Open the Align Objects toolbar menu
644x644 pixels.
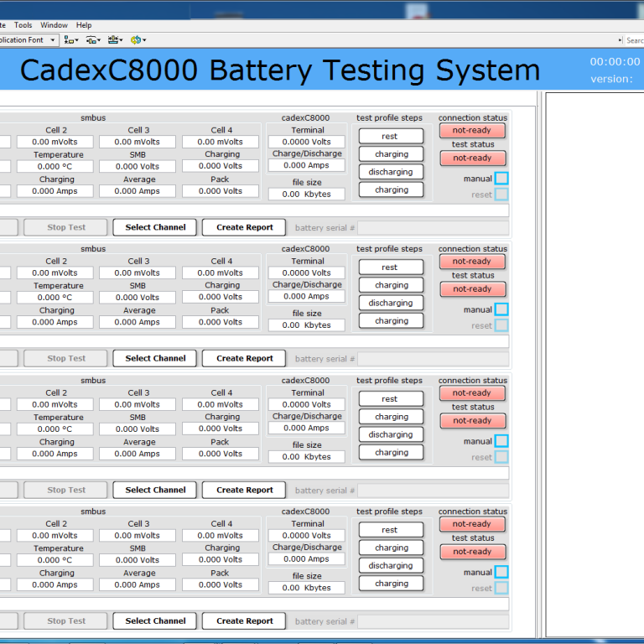[x=71, y=40]
